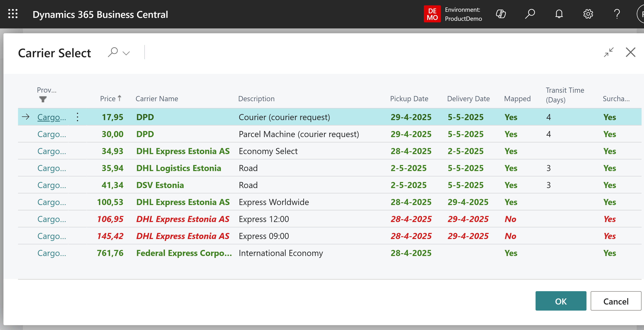
Task: Click the Mapped column header
Action: click(517, 99)
